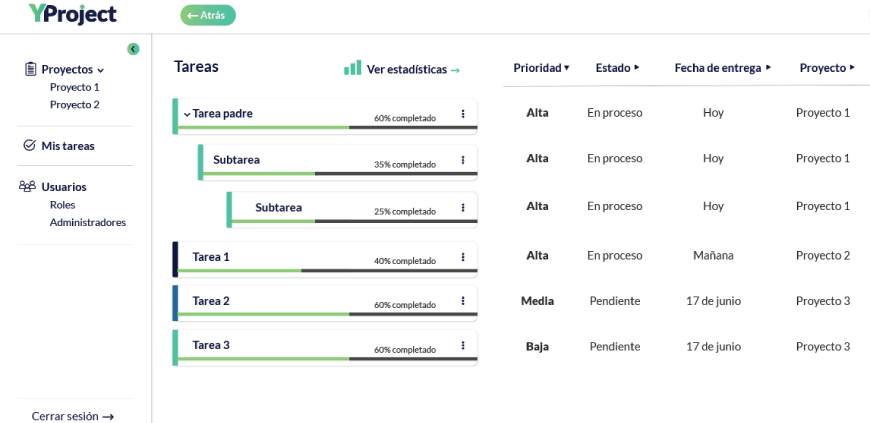
Task: Go back with the Atrás button
Action: pos(208,15)
